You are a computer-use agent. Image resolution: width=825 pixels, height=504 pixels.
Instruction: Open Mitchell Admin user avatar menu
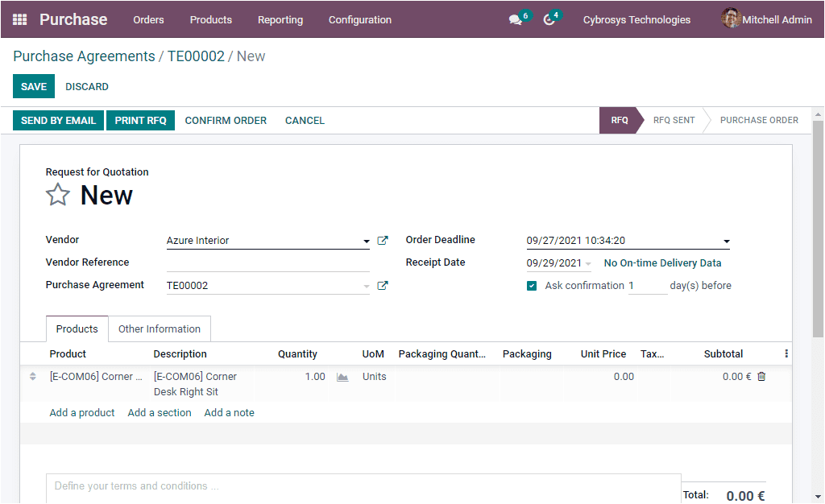(731, 19)
